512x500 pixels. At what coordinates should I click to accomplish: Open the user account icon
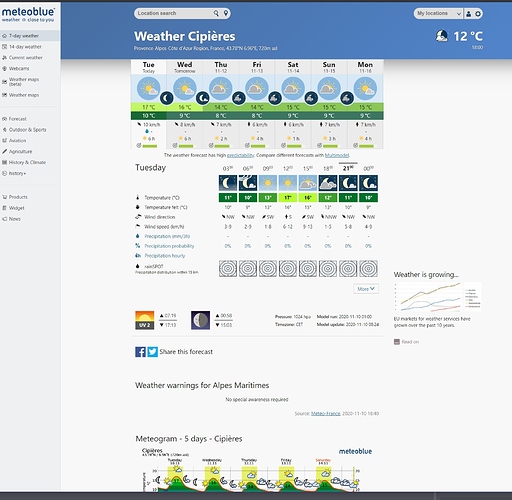tap(468, 14)
